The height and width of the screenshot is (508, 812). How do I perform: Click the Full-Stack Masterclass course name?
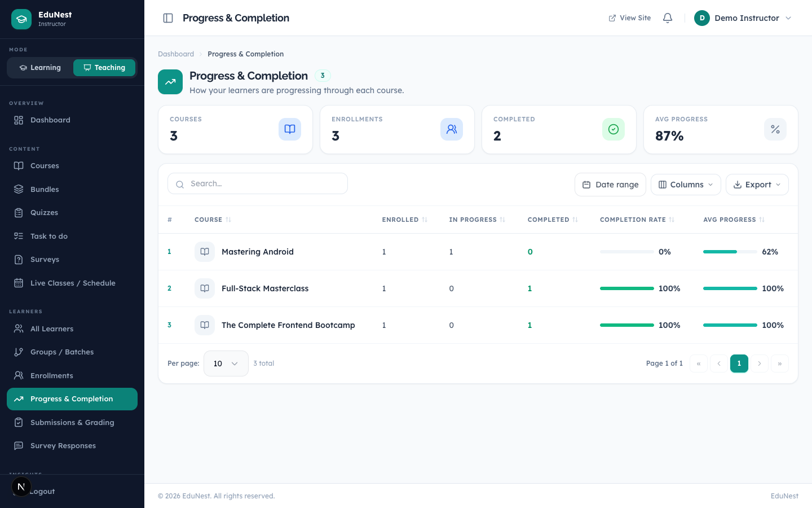[x=265, y=288]
